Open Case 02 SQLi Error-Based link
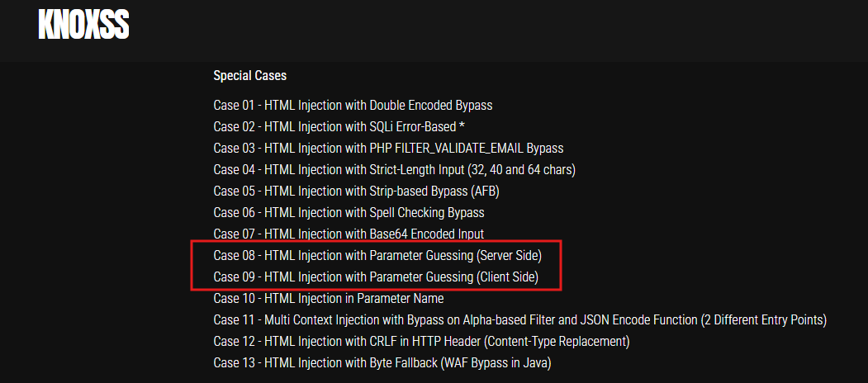This screenshot has width=868, height=383. coord(339,127)
